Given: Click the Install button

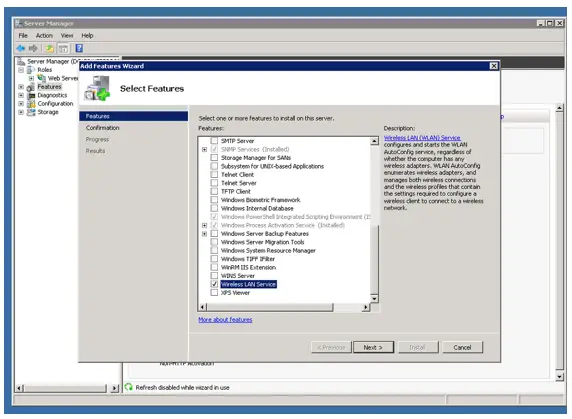Looking at the screenshot, I should click(418, 347).
